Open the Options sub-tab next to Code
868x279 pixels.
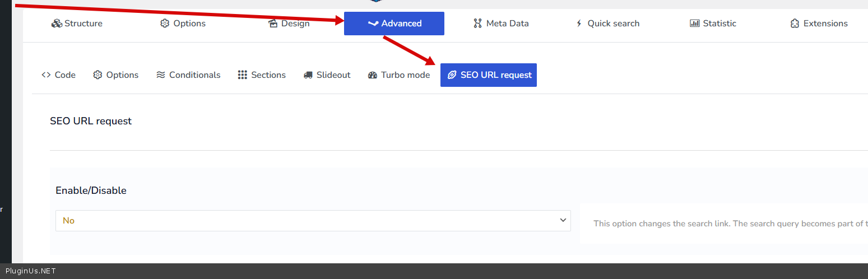tap(116, 75)
